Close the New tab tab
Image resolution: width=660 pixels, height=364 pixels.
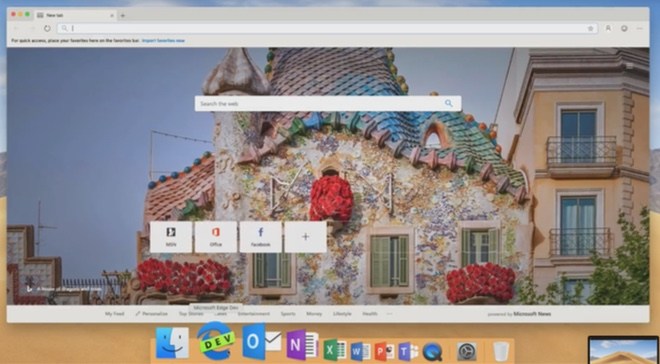coord(112,16)
